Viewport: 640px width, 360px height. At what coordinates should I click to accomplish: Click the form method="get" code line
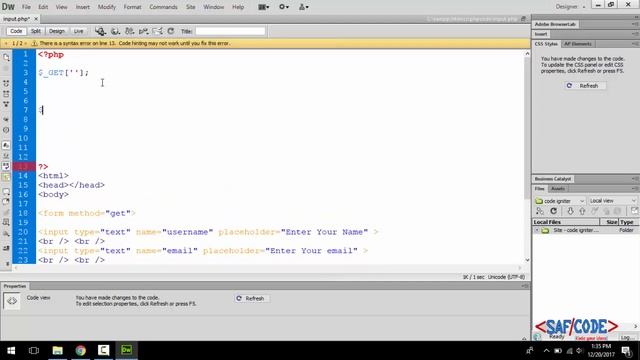87,213
